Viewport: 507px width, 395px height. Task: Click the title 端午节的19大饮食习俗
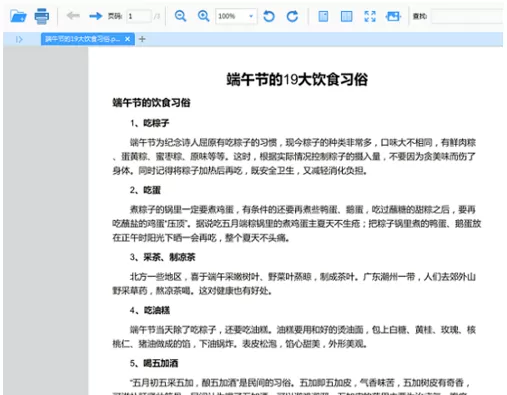coord(297,79)
